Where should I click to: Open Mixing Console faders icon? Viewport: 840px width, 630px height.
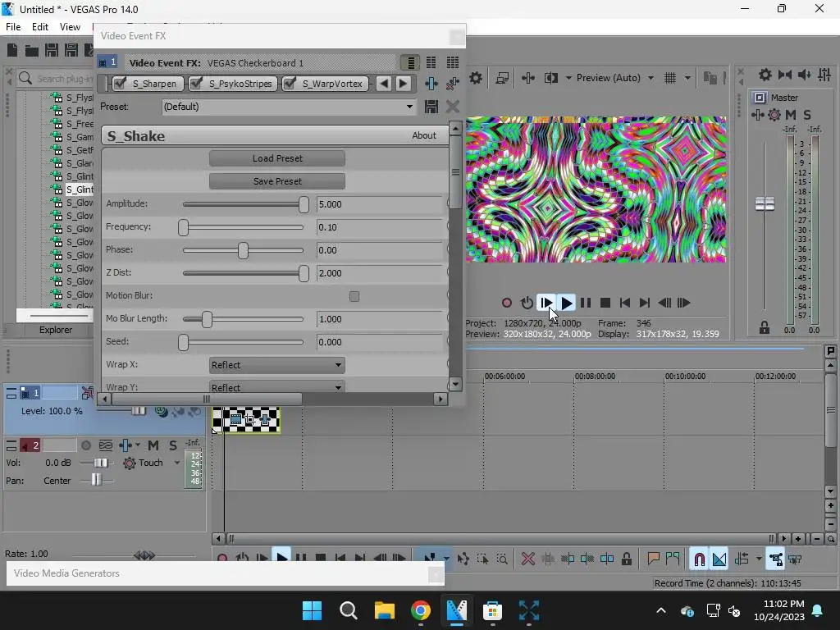pos(824,75)
